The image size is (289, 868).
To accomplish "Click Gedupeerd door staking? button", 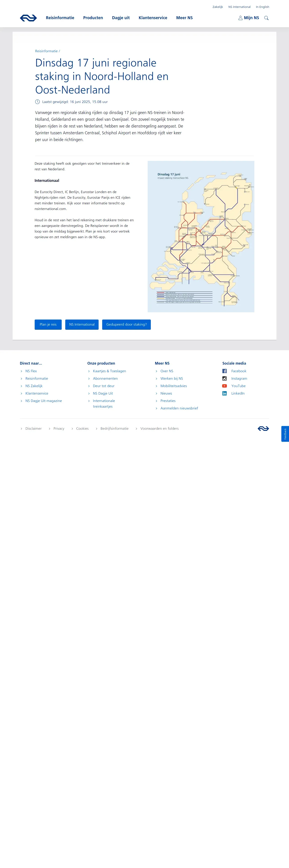I will click(126, 324).
